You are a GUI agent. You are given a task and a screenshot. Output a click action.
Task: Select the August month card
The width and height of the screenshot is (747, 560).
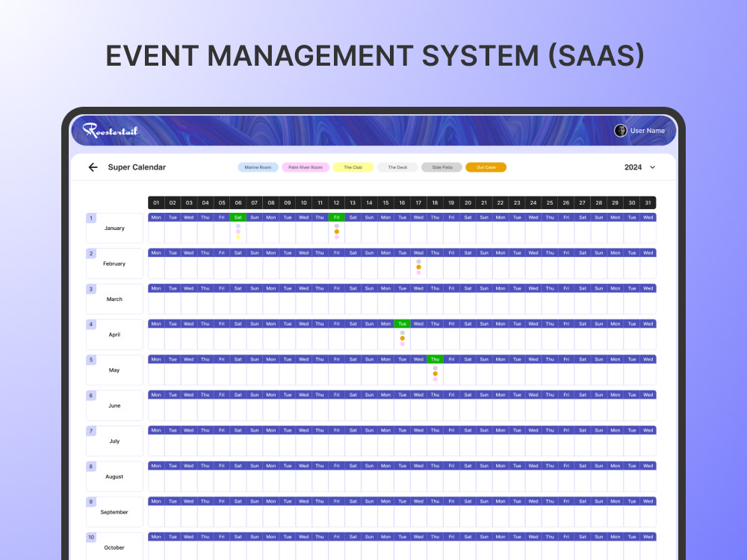[x=114, y=476]
